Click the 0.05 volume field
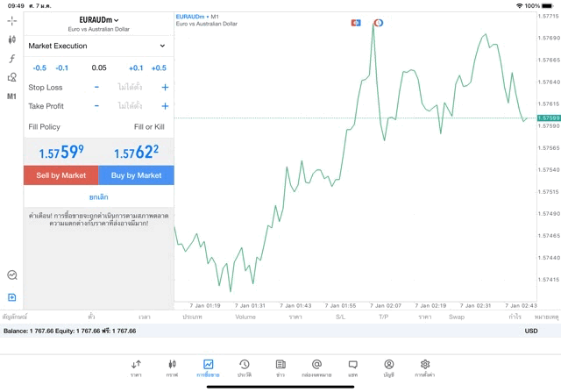Viewport: 561px width, 392px height. click(x=99, y=68)
